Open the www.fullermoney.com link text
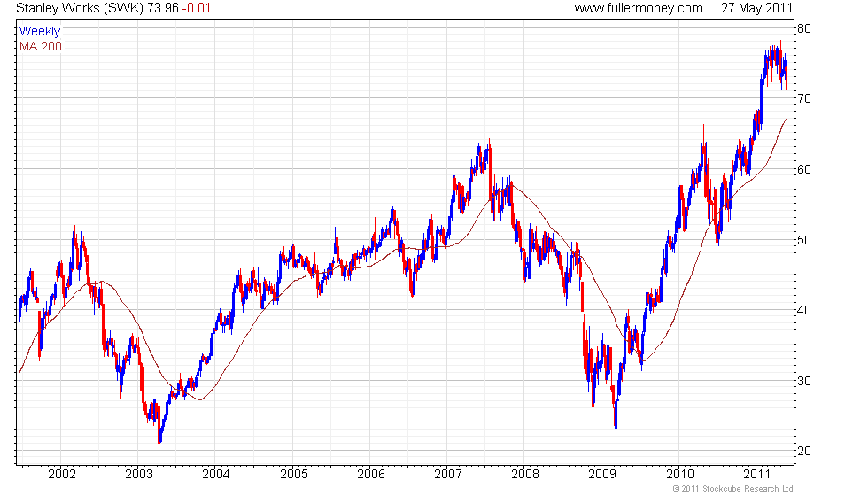Viewport: 868px width, 496px height. 639,8
